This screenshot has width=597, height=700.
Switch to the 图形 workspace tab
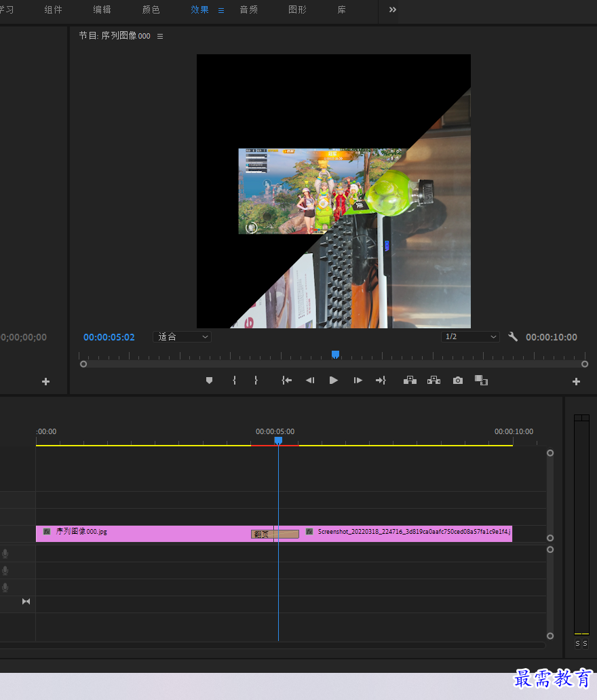pos(297,9)
